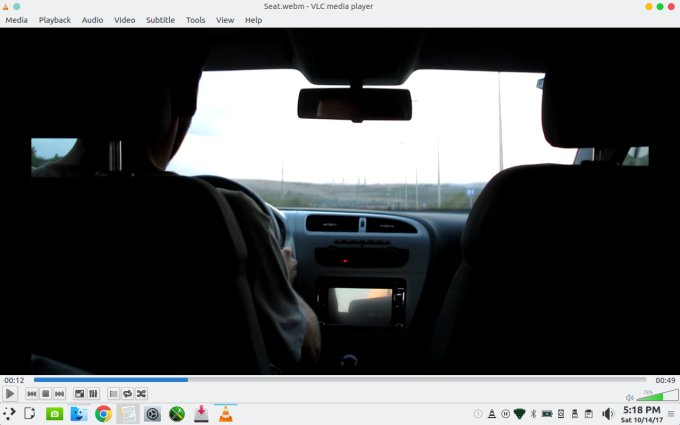The height and width of the screenshot is (425, 680).
Task: Open the blue Finder-style file manager
Action: coord(79,414)
